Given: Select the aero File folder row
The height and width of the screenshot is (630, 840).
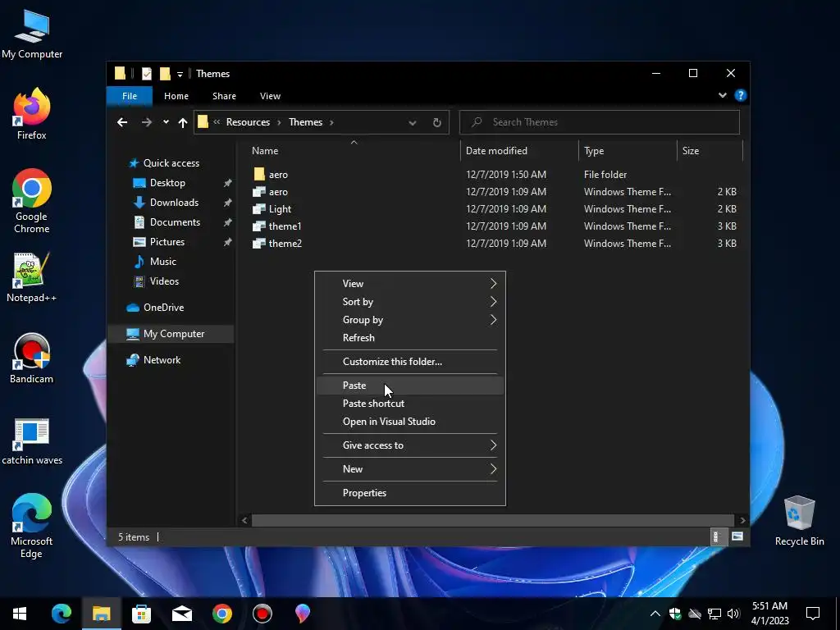Looking at the screenshot, I should pyautogui.click(x=495, y=175).
